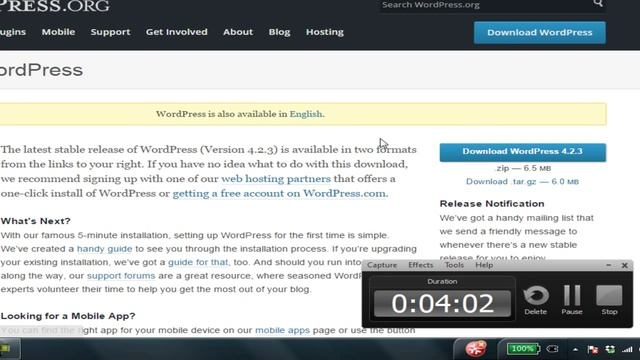Close the recorder window
640x360 pixels.
click(624, 265)
